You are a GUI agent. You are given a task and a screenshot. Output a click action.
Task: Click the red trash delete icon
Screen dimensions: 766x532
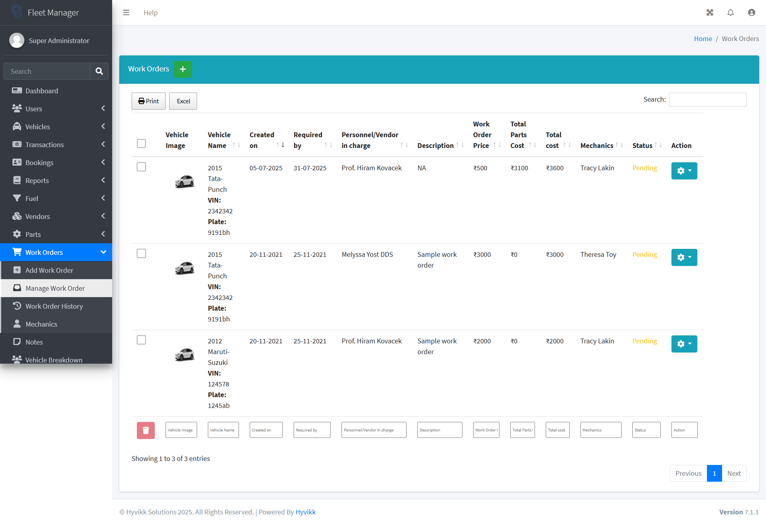coord(146,430)
